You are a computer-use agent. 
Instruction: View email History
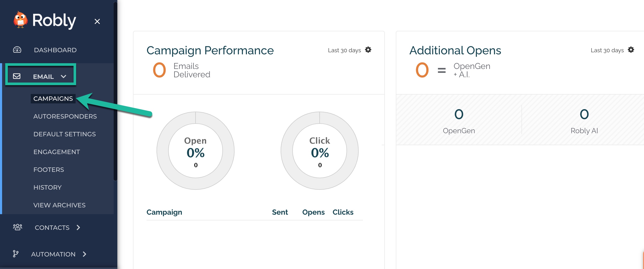47,188
